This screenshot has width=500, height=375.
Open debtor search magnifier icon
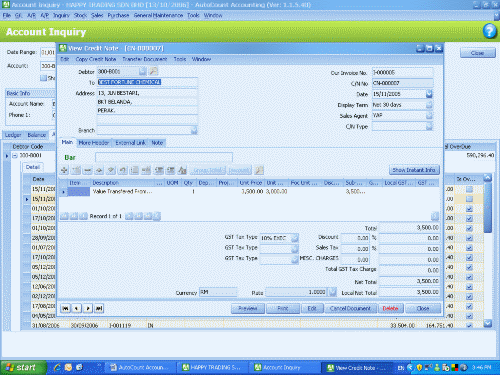(153, 71)
